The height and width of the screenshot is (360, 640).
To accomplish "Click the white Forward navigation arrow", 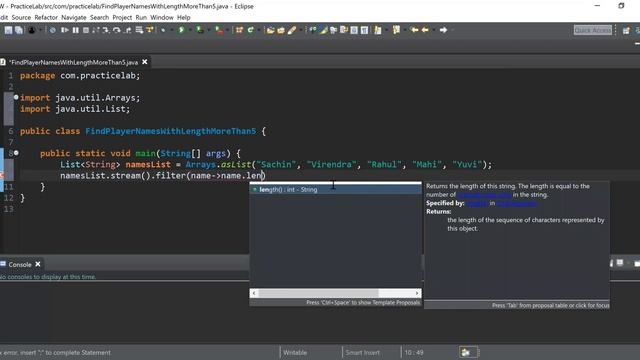I will coord(443,30).
